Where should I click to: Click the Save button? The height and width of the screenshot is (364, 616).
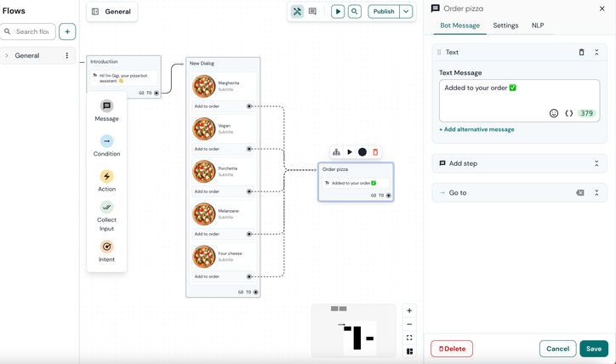click(x=594, y=349)
